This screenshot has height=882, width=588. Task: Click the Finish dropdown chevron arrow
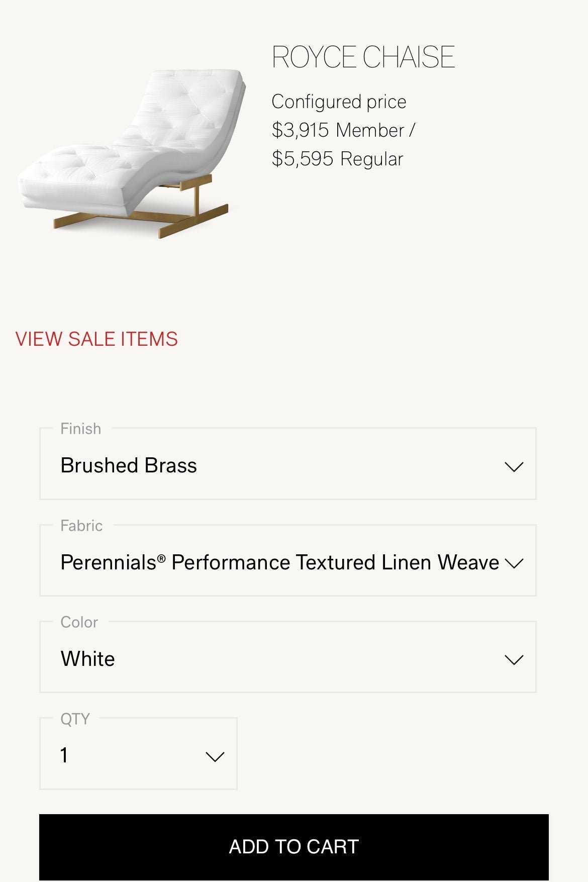click(x=514, y=467)
